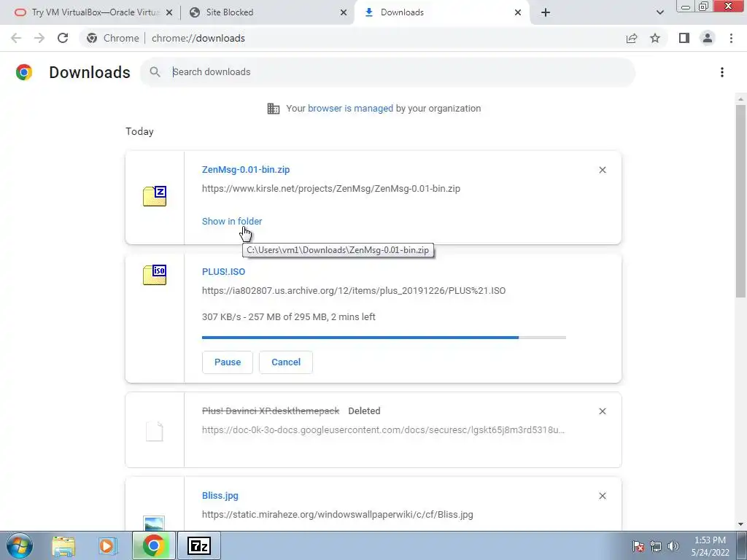Open the network tray icon
Image resolution: width=747 pixels, height=560 pixels.
656,546
